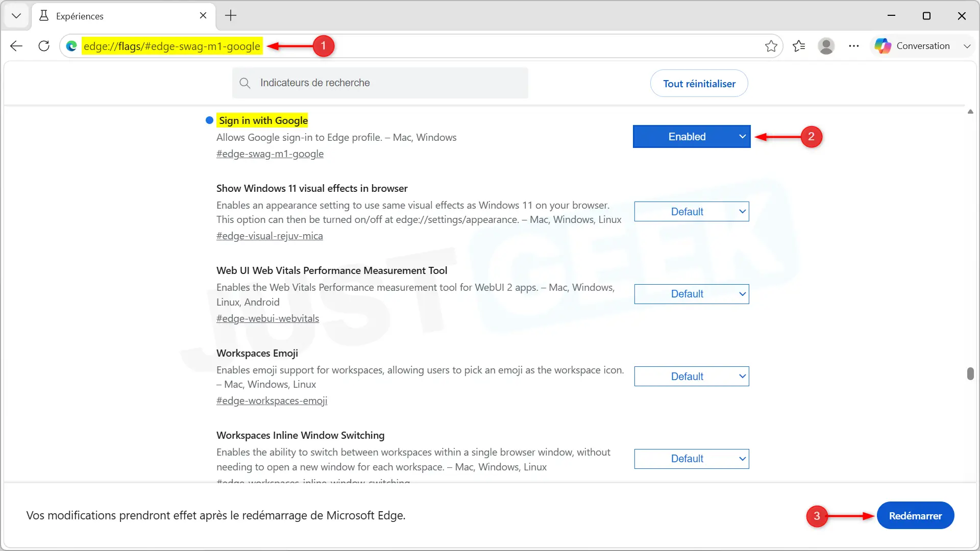Click the scrollbar up arrow
Screen dimensions: 980x551
coord(970,112)
